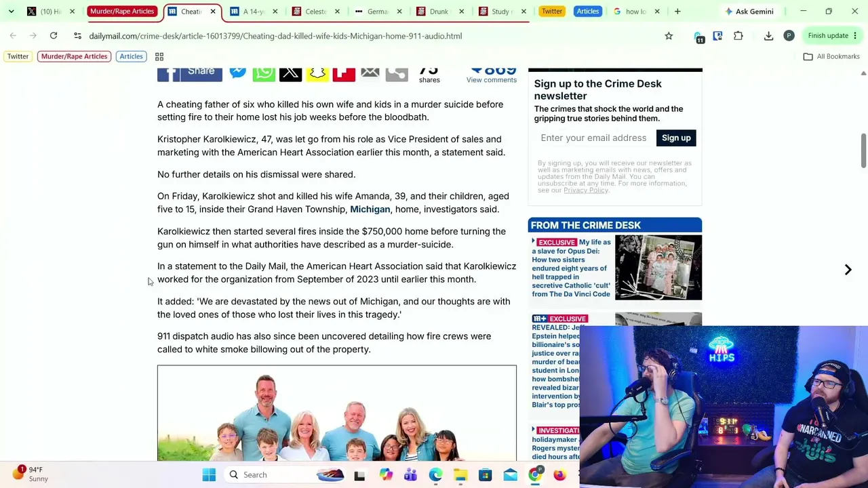The width and height of the screenshot is (868, 488).
Task: Share the article on Flipboard
Action: (x=344, y=73)
